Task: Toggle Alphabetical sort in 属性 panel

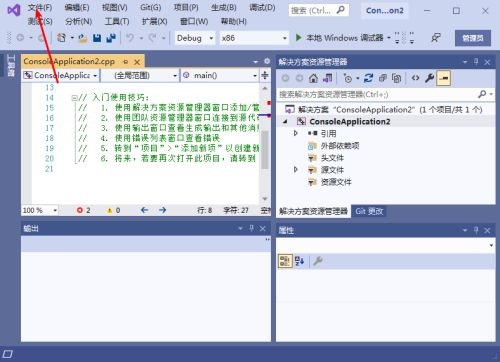Action: (x=299, y=261)
